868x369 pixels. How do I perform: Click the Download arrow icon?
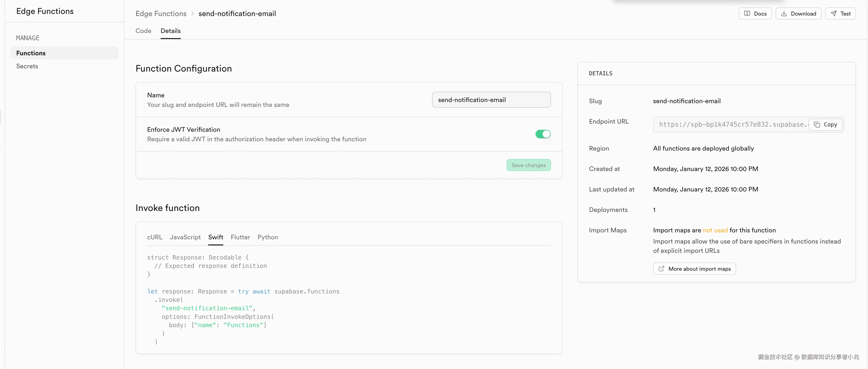[784, 13]
